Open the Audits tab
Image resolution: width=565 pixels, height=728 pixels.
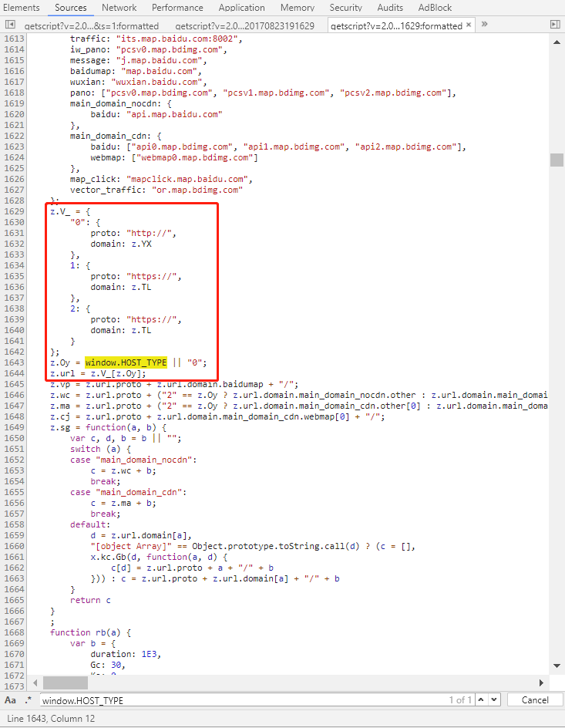pyautogui.click(x=390, y=8)
